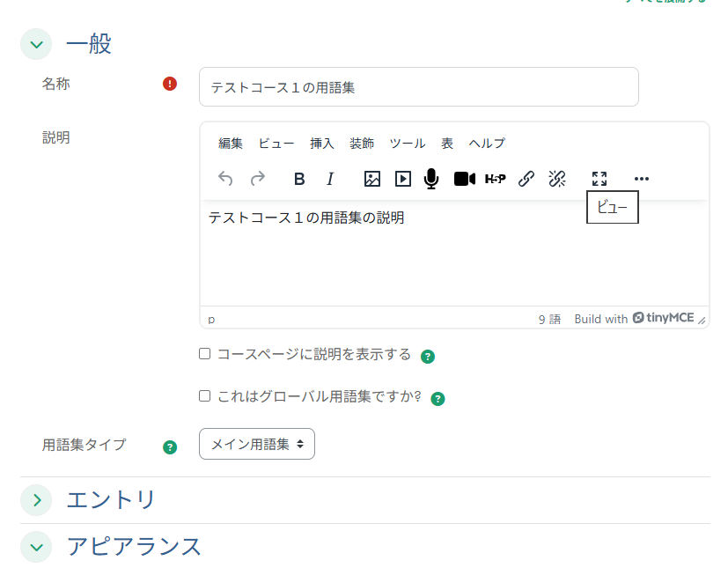This screenshot has width=728, height=568.
Task: Enable コースページに説明を表示する checkbox
Action: [x=204, y=353]
